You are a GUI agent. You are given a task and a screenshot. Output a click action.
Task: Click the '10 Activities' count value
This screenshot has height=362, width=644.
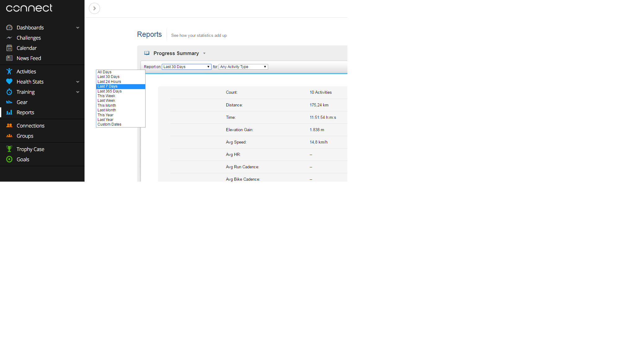coord(321,93)
